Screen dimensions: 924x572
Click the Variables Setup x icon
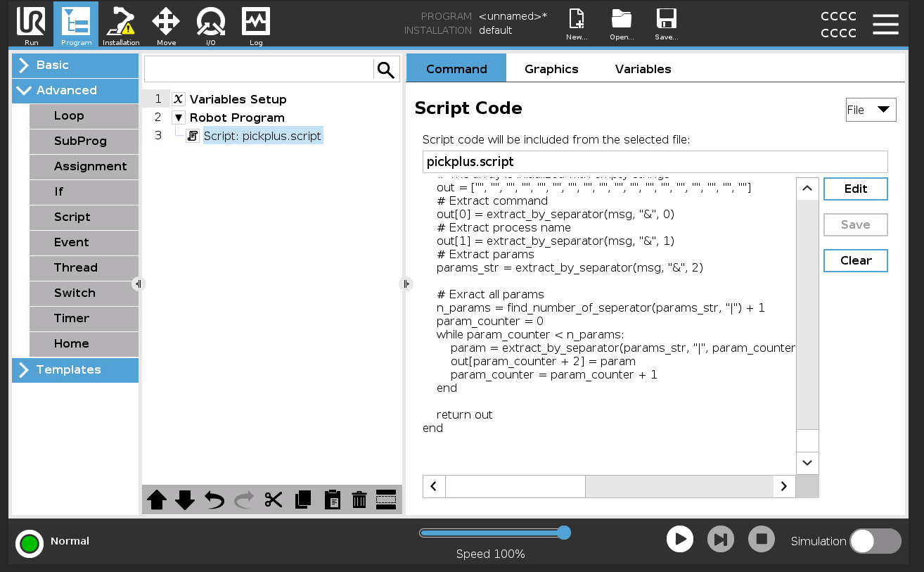coord(178,99)
